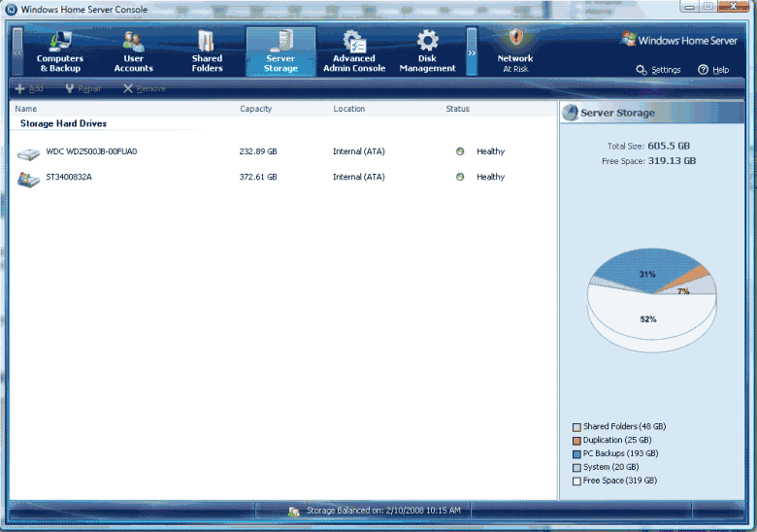Click Total Size 605.5 GB value
The width and height of the screenshot is (757, 532).
(669, 146)
